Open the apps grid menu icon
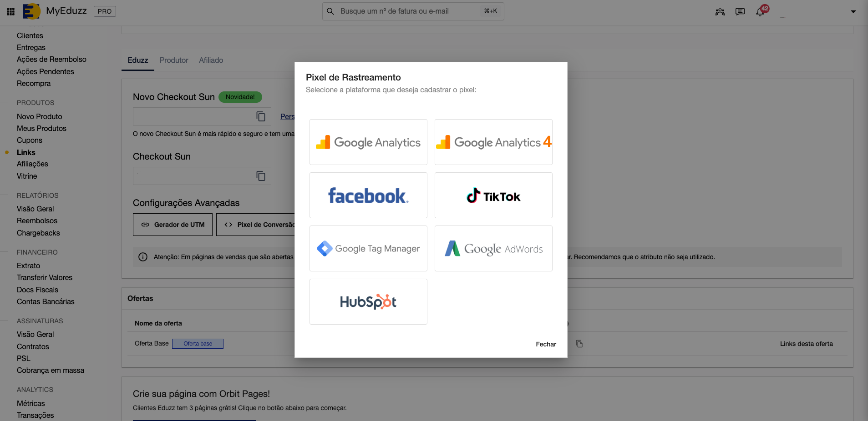This screenshot has width=868, height=421. tap(10, 11)
